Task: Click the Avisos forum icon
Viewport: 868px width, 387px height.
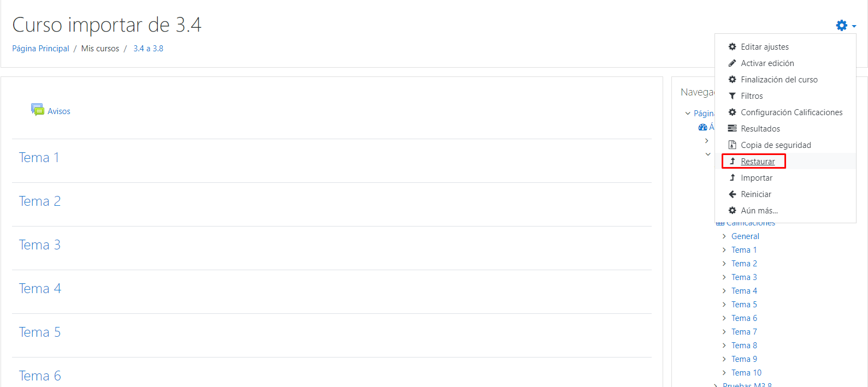Action: [38, 110]
